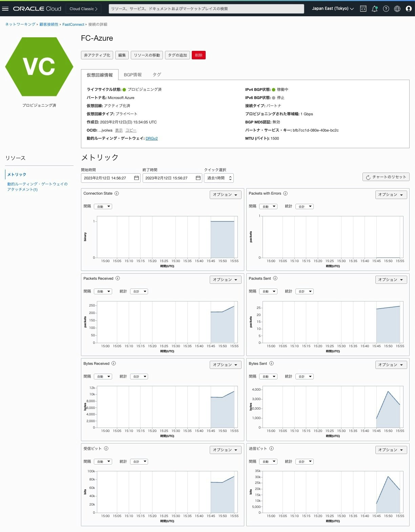Click the 非アクティブ化 button
Screen dimensions: 415x532
point(97,55)
